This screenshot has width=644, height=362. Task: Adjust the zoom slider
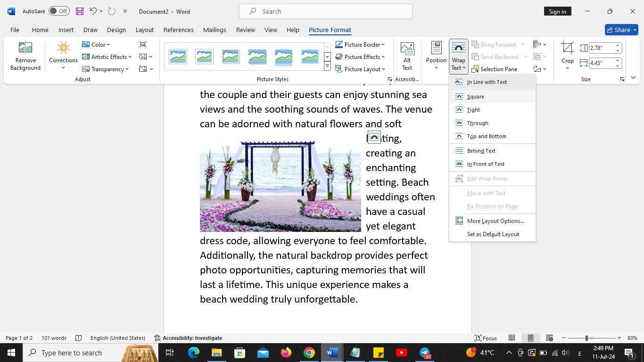[x=586, y=338]
